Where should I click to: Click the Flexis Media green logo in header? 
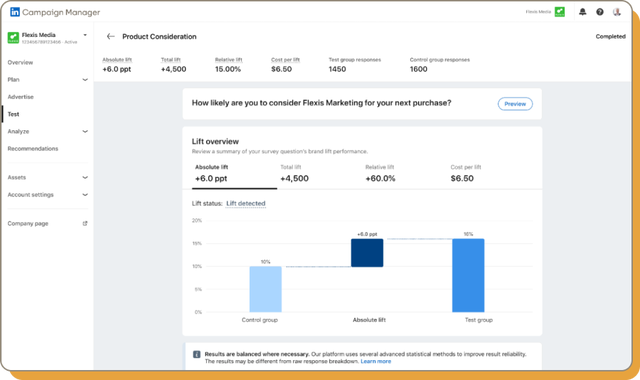[x=560, y=12]
